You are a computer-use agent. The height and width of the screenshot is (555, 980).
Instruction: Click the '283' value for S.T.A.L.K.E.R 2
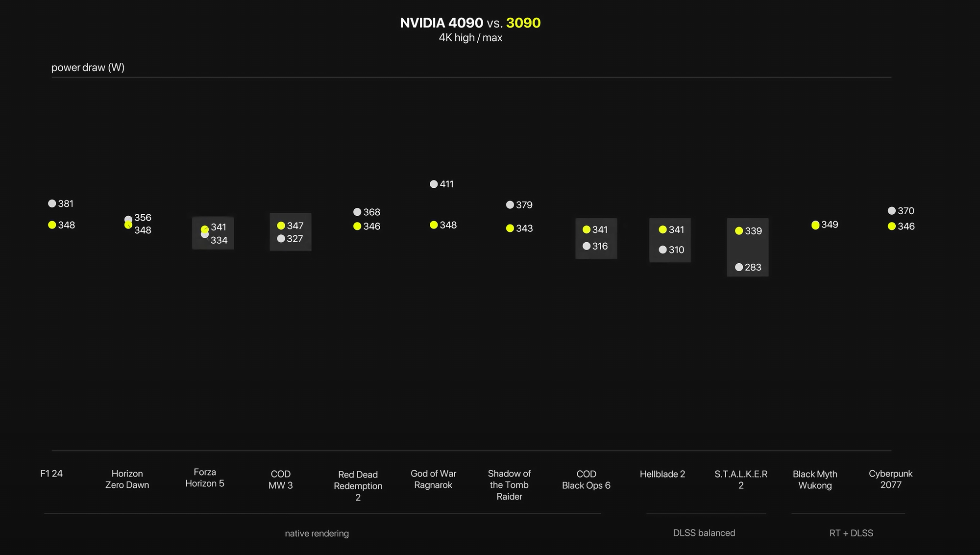pyautogui.click(x=753, y=268)
